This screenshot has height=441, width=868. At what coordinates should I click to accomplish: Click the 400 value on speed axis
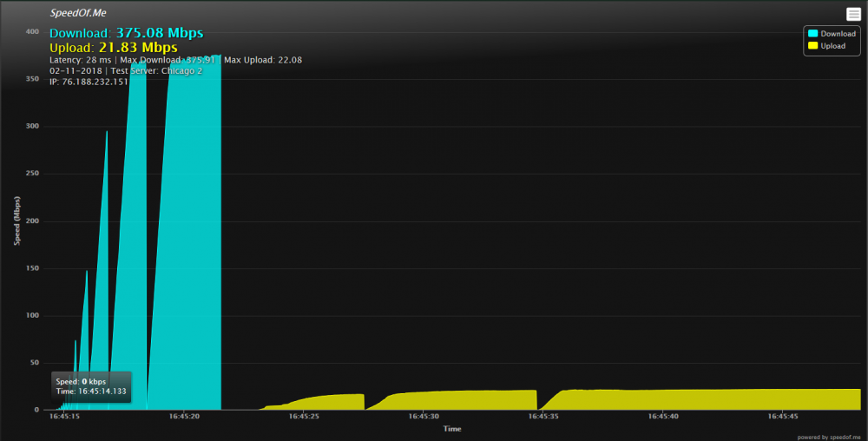[x=32, y=31]
